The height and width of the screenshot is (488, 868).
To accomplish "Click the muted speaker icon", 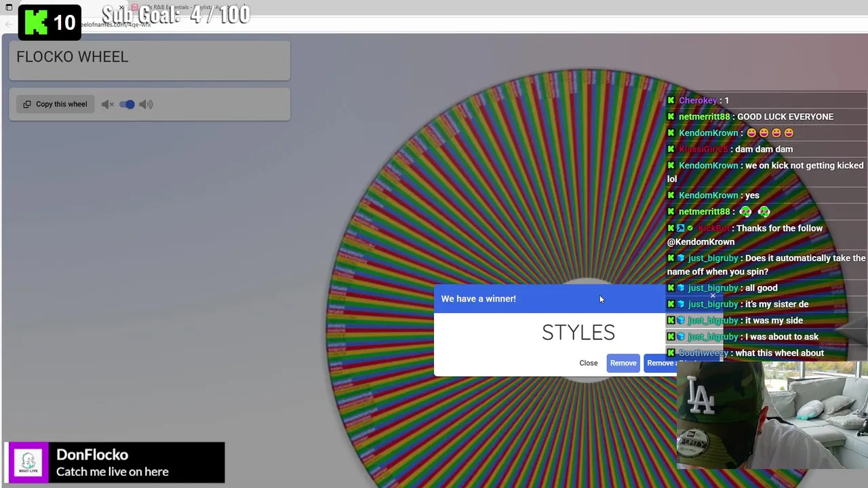I will [107, 104].
